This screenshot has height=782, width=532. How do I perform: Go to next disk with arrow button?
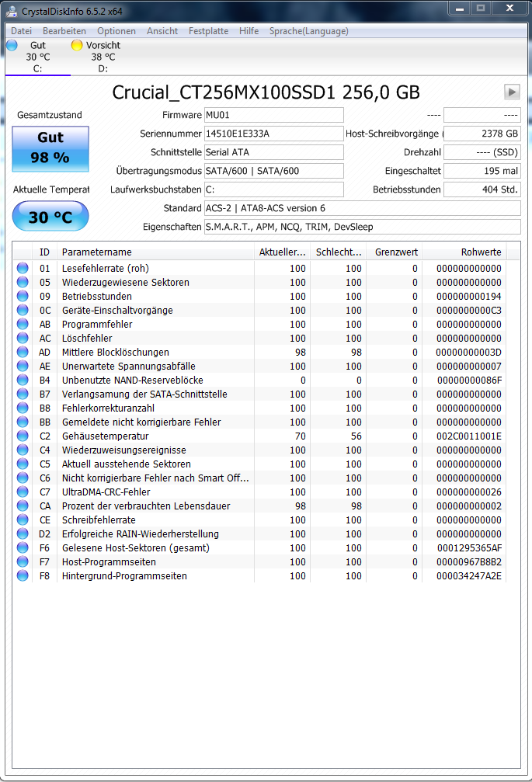point(512,92)
